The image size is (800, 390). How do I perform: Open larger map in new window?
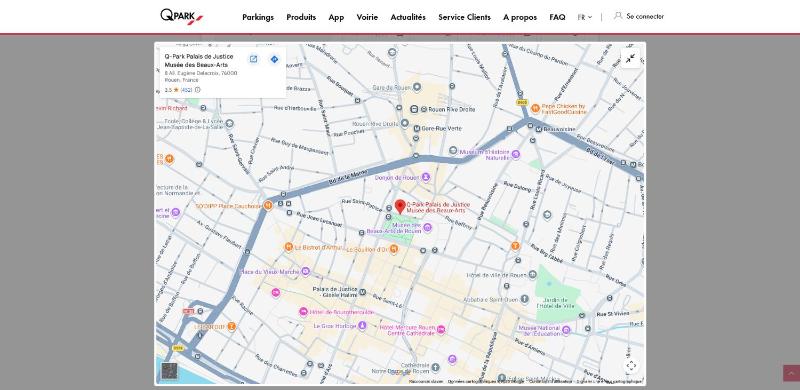[253, 59]
